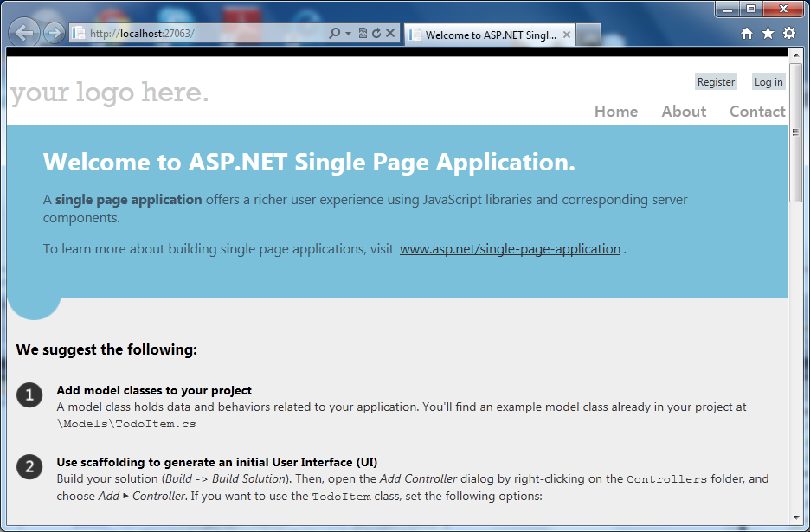Toggle the compatibility view icon

363,33
